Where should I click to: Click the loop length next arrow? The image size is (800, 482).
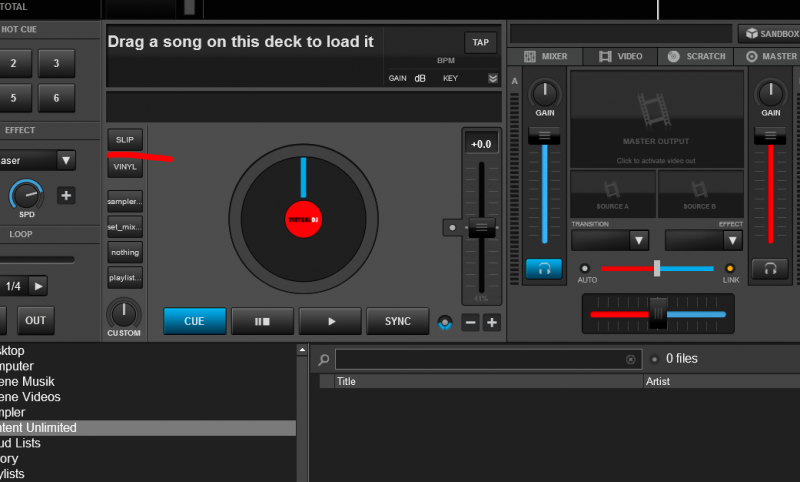(38, 286)
